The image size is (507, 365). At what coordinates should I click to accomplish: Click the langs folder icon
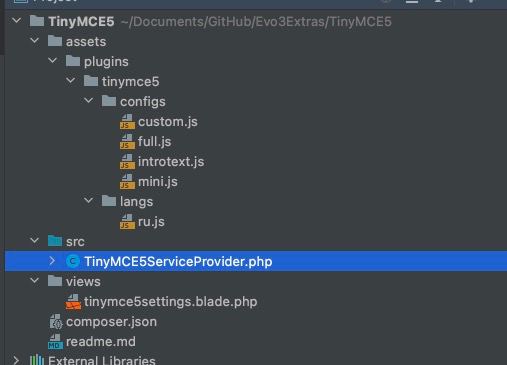coord(109,201)
